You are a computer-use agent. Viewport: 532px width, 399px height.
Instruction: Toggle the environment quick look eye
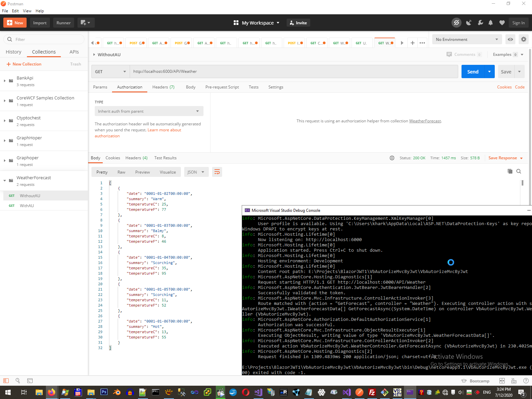point(510,39)
